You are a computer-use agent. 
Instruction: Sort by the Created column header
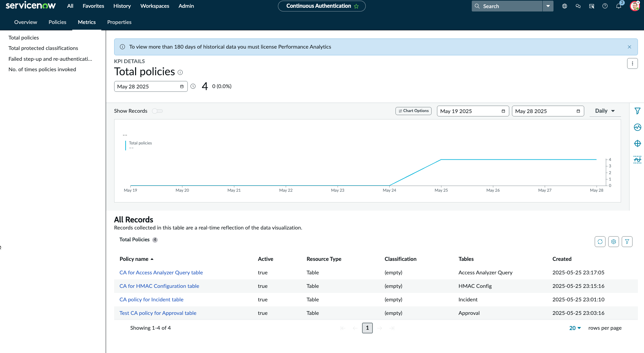pos(562,259)
